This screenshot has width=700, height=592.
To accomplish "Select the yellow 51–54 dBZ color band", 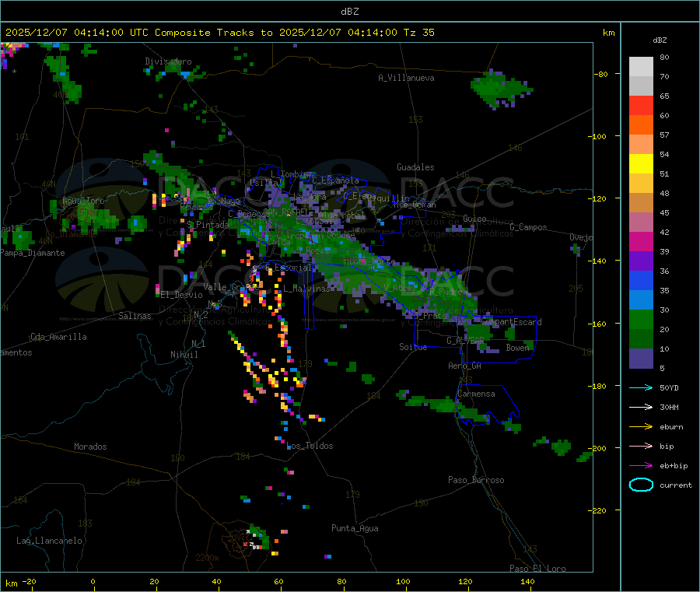I will coord(641,164).
